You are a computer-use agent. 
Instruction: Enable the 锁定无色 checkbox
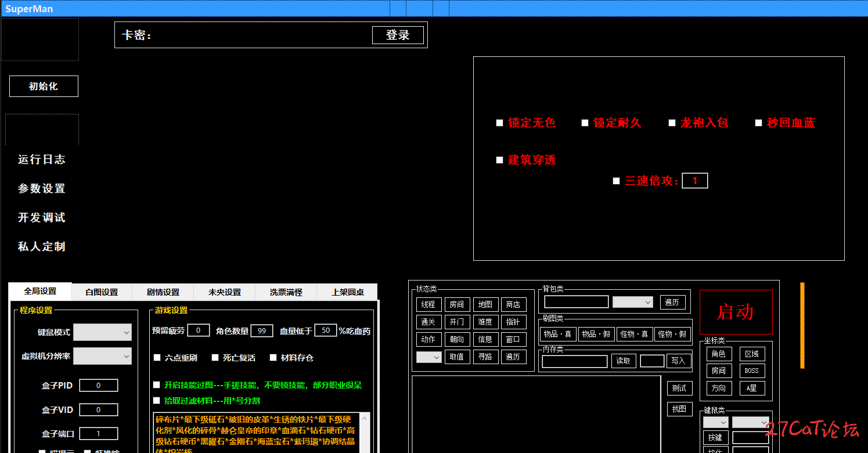[499, 123]
